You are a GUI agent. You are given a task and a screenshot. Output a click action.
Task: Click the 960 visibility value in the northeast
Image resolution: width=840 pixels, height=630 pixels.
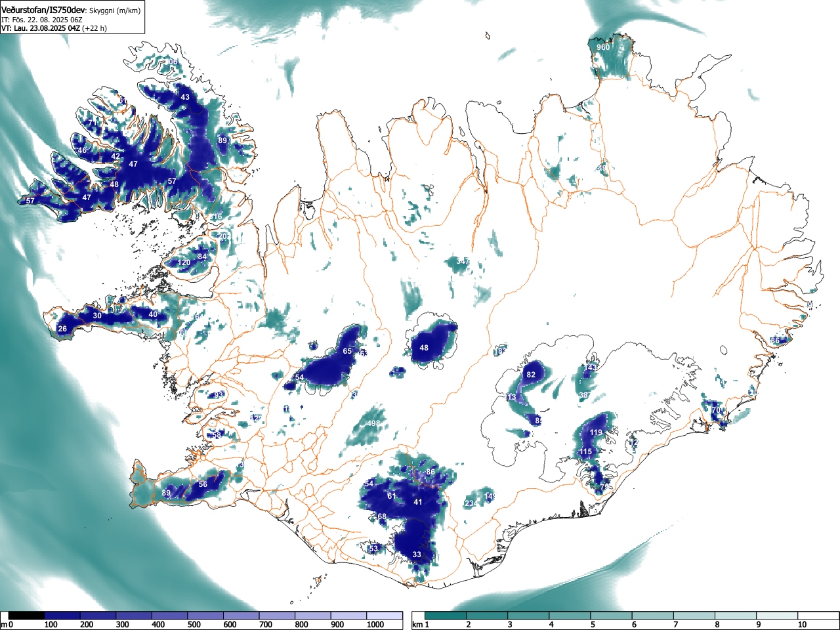(603, 47)
